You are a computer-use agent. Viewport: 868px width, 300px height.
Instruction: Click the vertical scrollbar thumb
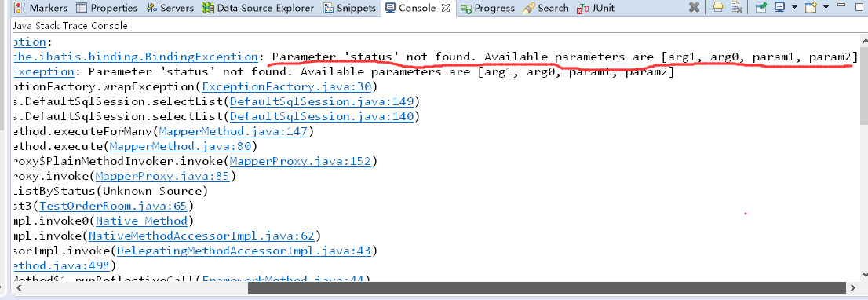[863, 86]
